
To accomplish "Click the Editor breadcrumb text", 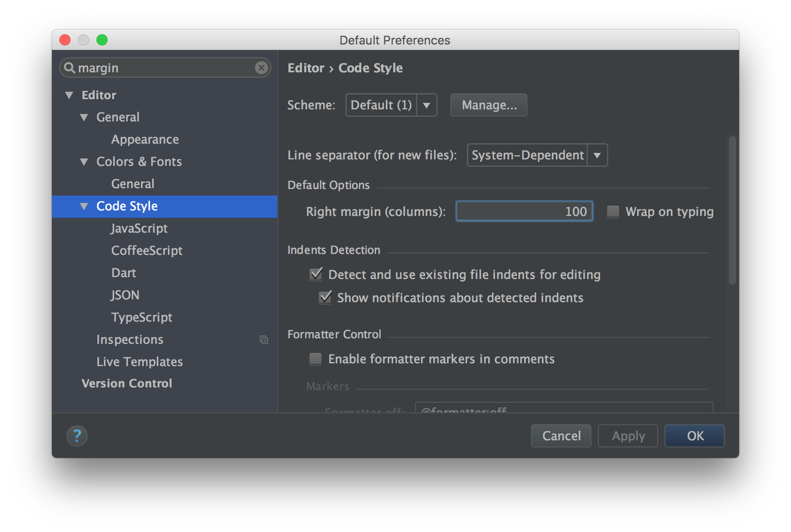I will pyautogui.click(x=306, y=68).
